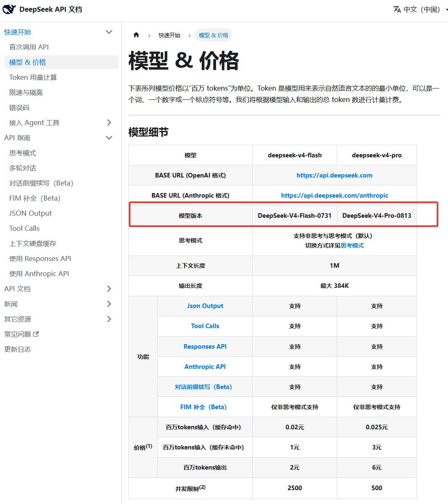This screenshot has height=504, width=448.
Task: Click the 0.02元 price cell
Action: tap(295, 427)
